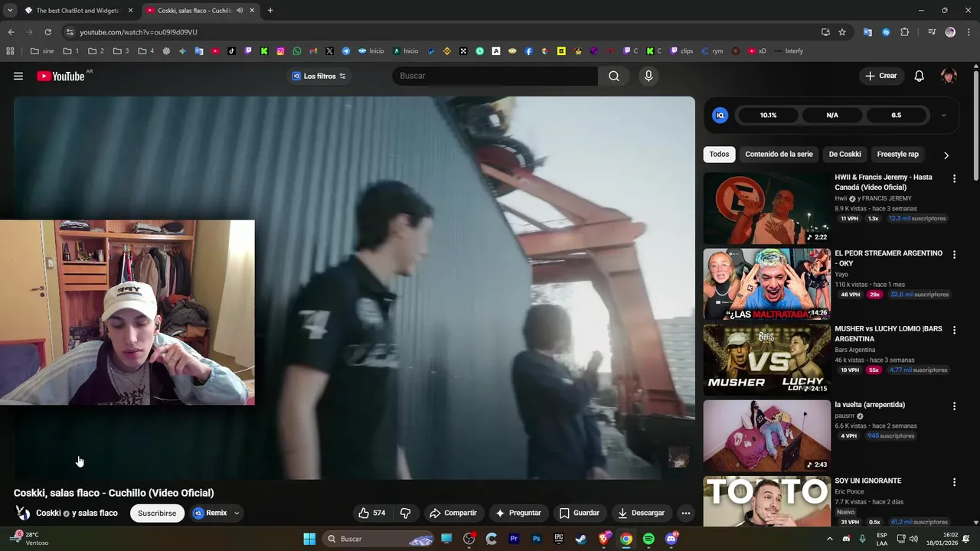Like the video with 574 likes

(372, 513)
